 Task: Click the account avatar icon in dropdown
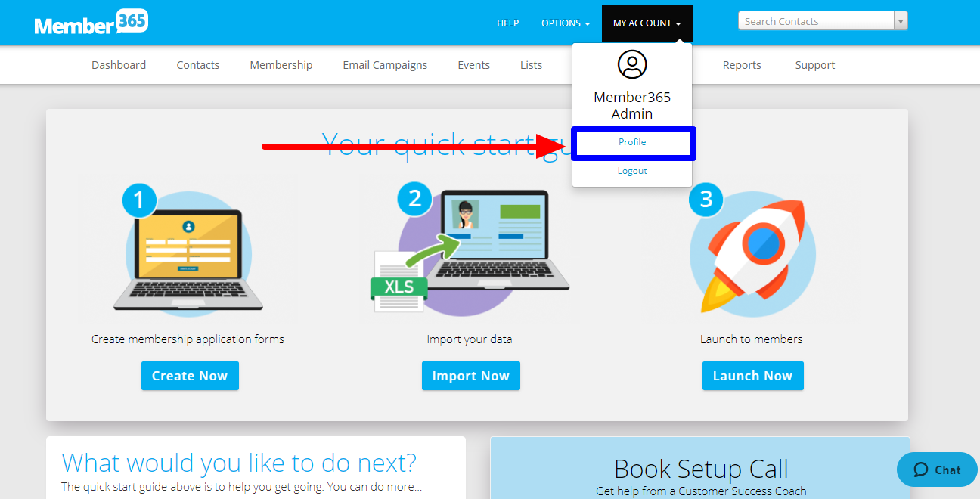click(632, 64)
